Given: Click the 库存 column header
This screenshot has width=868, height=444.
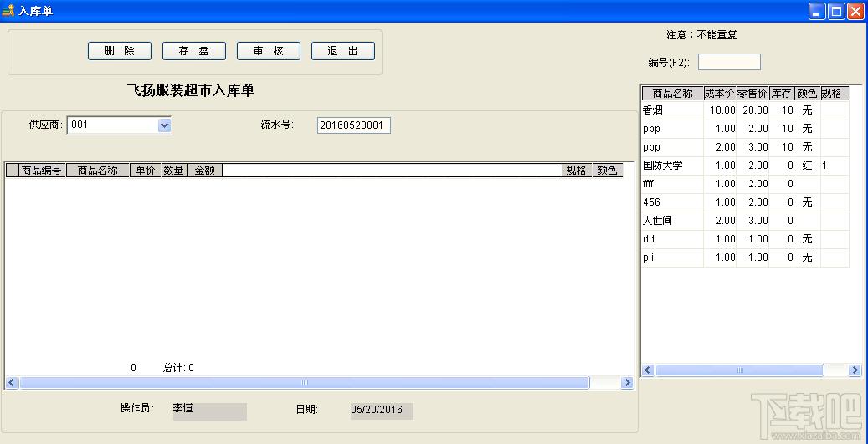Looking at the screenshot, I should (x=781, y=93).
